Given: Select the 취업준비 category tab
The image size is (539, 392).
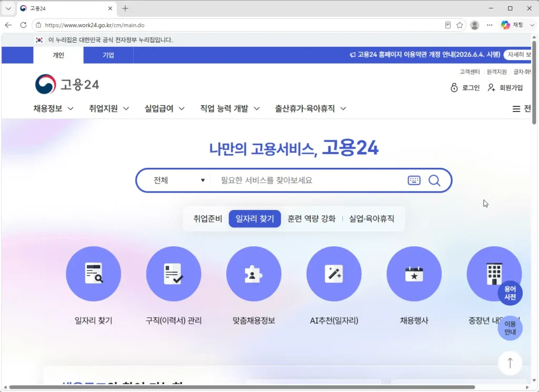Looking at the screenshot, I should (207, 218).
